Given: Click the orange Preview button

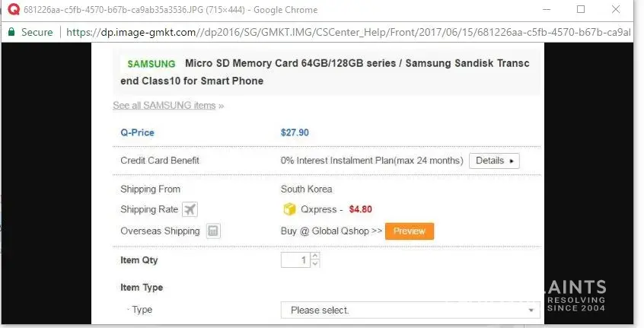Looking at the screenshot, I should [410, 231].
